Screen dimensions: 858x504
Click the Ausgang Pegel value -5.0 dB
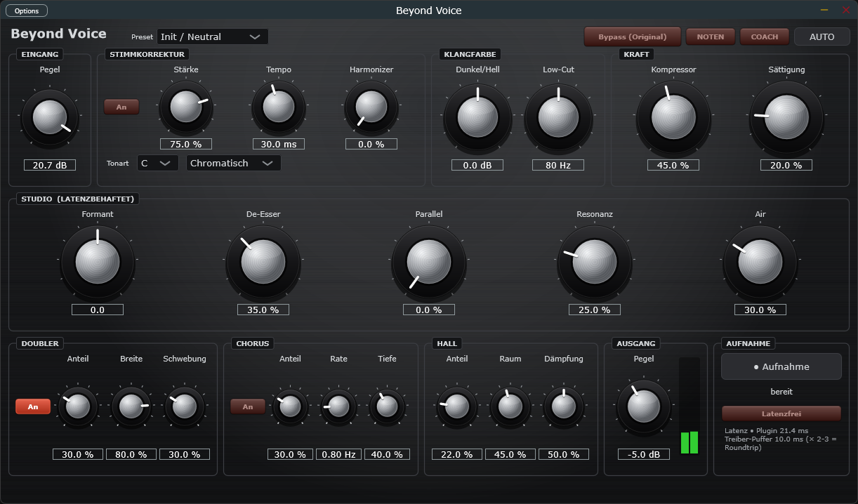[x=644, y=454]
